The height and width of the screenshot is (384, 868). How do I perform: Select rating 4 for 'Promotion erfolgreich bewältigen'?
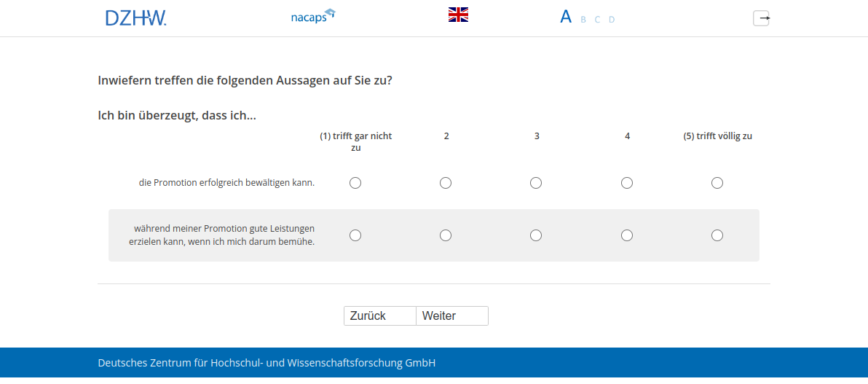point(627,183)
